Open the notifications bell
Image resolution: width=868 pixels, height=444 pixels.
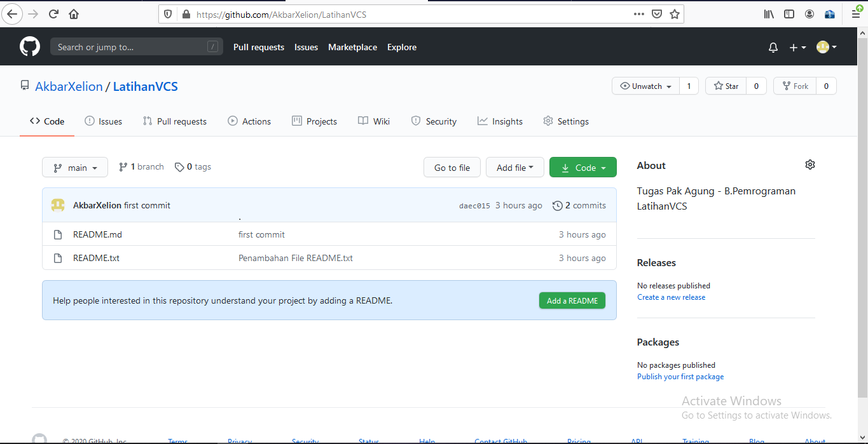[x=773, y=48]
